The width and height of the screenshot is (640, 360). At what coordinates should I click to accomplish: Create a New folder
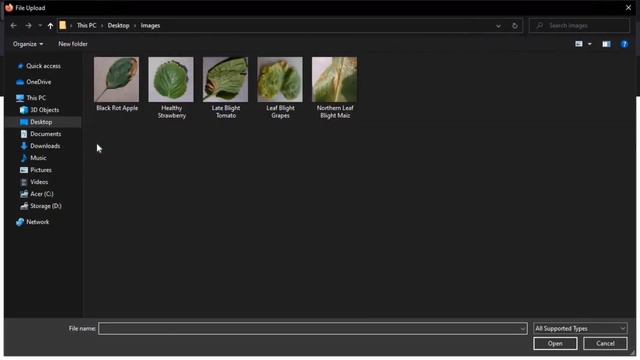pos(73,44)
